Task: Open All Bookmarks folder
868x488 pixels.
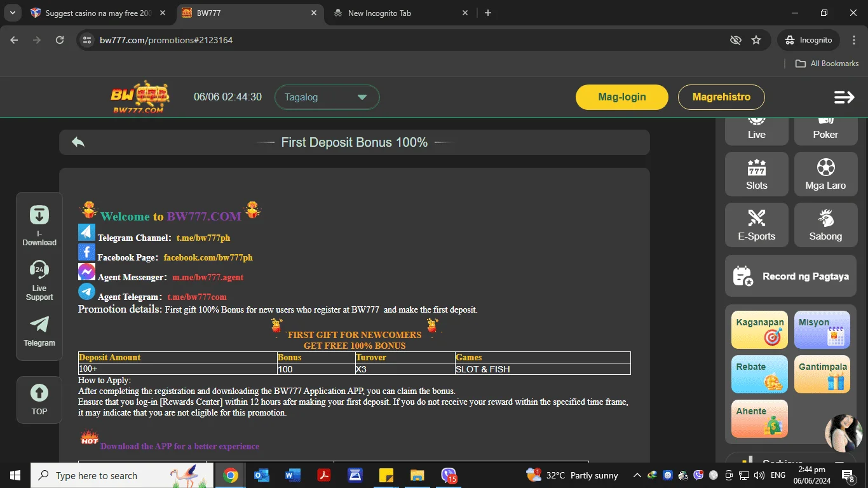Action: coord(827,64)
